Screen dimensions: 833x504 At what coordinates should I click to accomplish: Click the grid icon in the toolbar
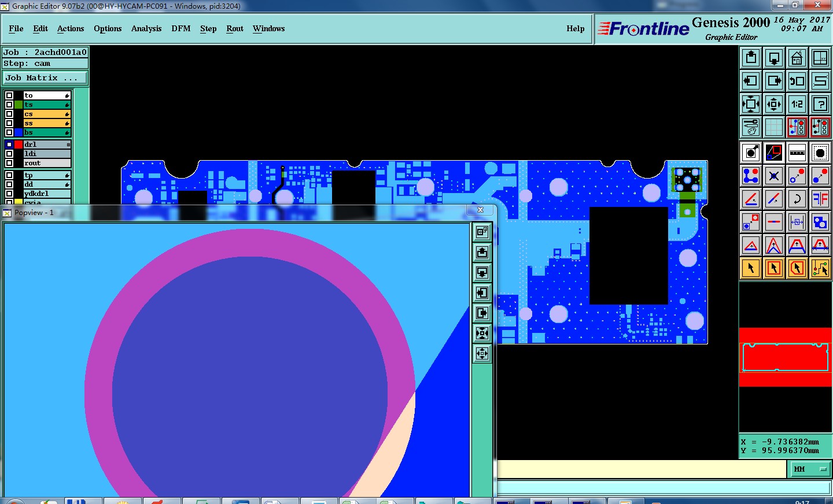[773, 127]
